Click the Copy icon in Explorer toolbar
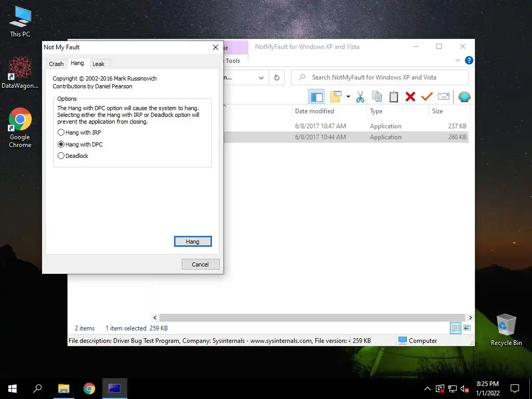Image resolution: width=532 pixels, height=399 pixels. pos(377,97)
